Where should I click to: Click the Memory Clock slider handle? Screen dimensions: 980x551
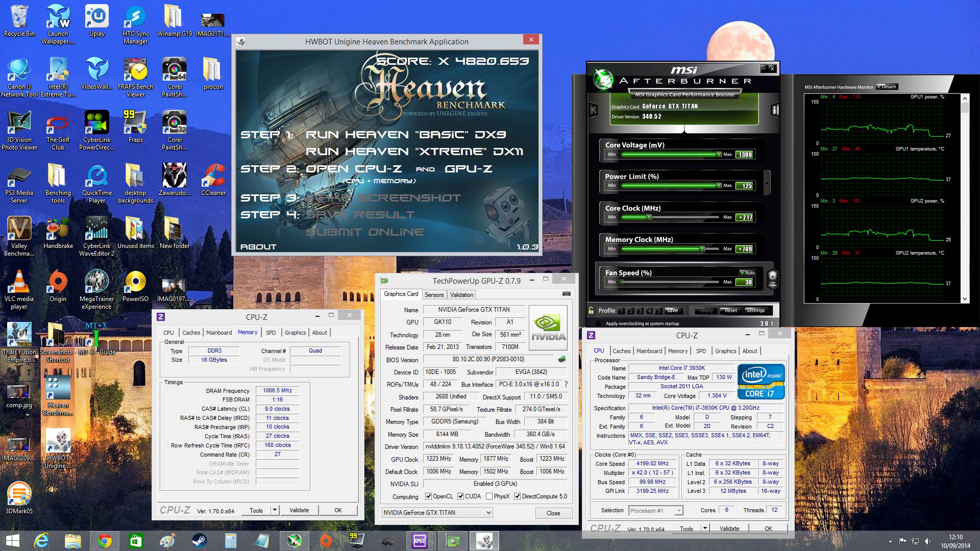coord(702,249)
